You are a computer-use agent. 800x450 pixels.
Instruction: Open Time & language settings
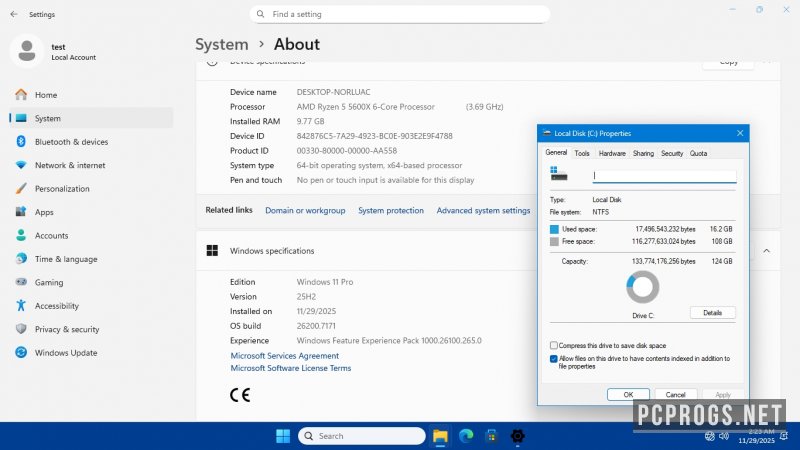coord(91,259)
